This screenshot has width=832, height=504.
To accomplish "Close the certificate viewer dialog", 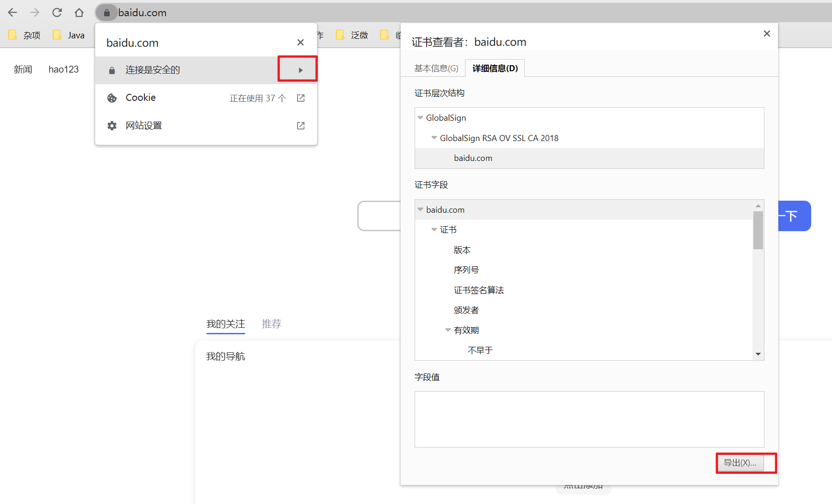I will coord(767,33).
